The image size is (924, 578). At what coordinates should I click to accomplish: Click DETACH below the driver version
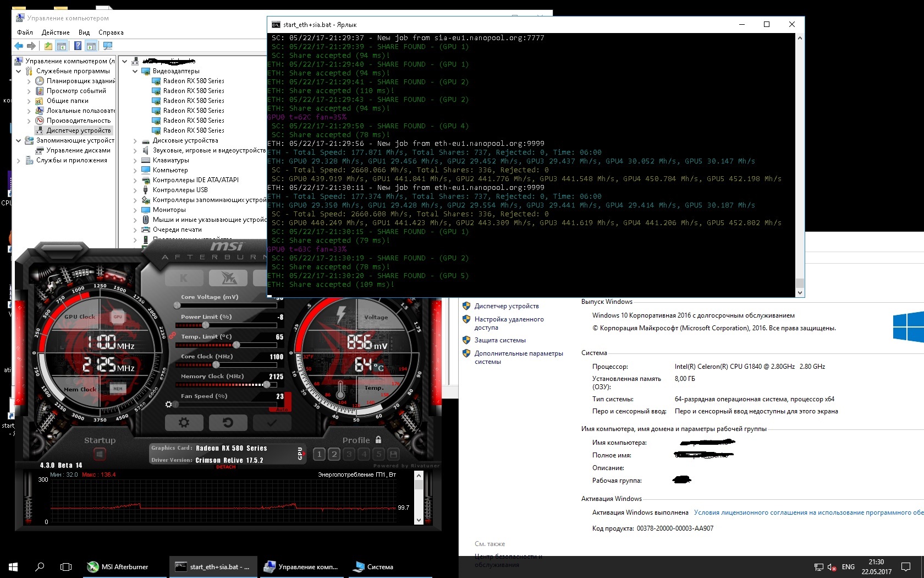click(x=226, y=467)
